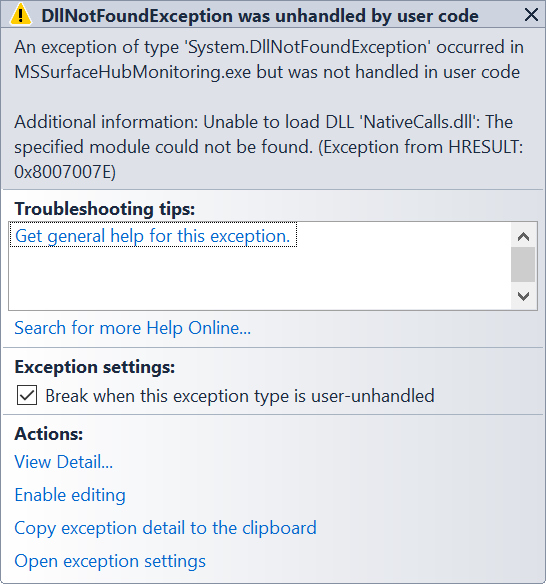Click the 'Troubleshooting tips:' heading
Viewport: 546px width, 584px height.
[105, 209]
